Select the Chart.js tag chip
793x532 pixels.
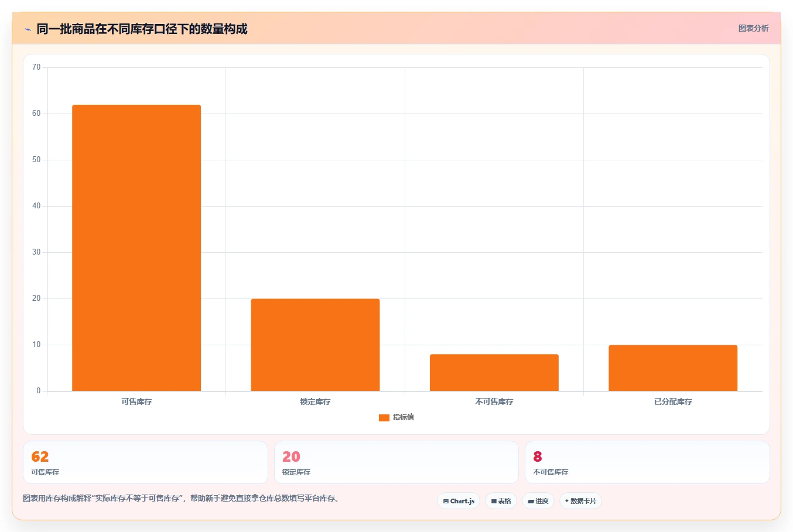click(x=459, y=501)
